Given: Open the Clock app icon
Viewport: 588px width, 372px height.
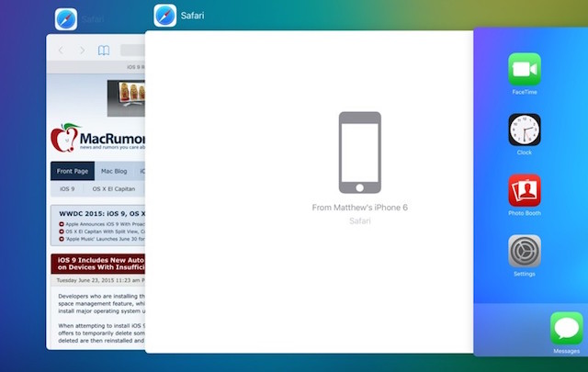Looking at the screenshot, I should click(x=525, y=130).
